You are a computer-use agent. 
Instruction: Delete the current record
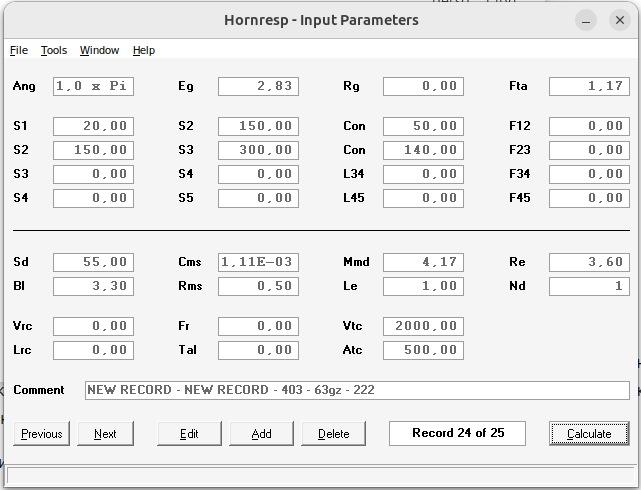(x=333, y=433)
